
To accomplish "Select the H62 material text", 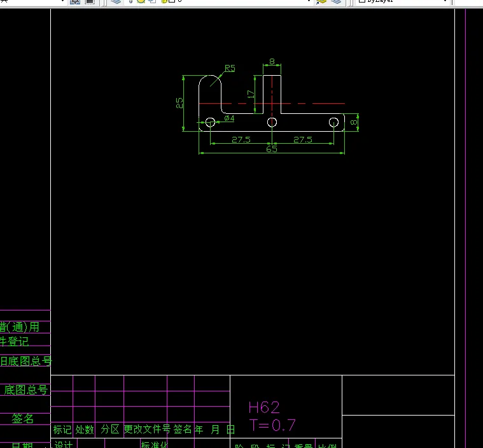I will (x=264, y=407).
